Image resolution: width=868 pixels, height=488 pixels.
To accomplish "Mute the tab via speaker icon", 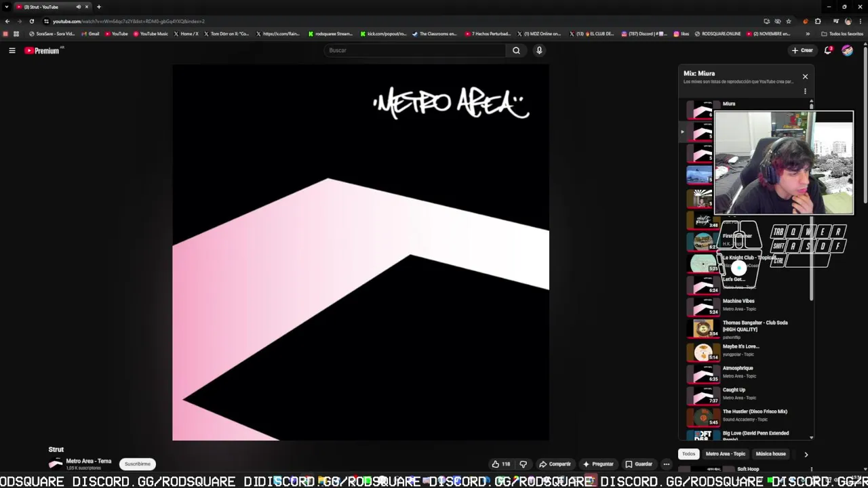I will 78,7.
